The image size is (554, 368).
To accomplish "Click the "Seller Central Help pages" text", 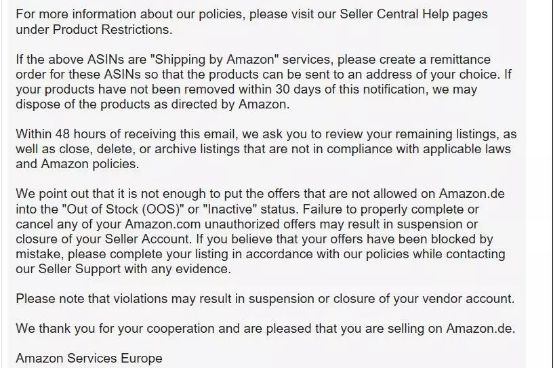I will [414, 14].
